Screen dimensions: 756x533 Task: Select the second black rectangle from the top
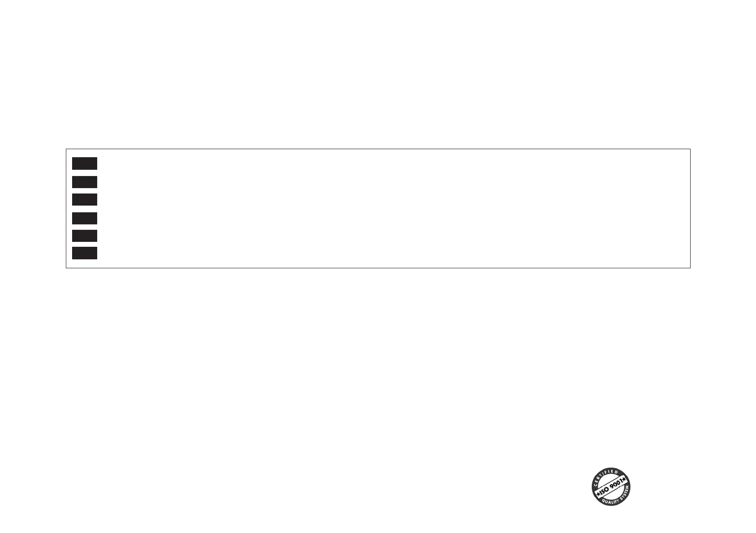[85, 182]
